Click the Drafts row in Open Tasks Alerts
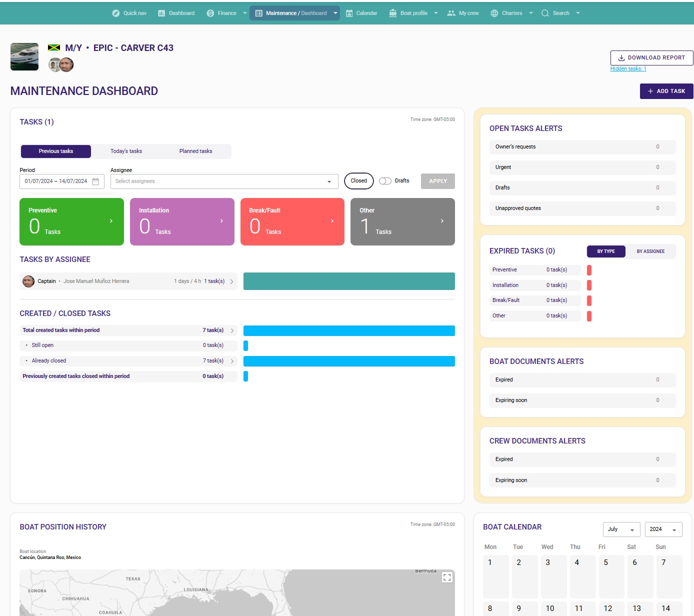 (x=582, y=188)
